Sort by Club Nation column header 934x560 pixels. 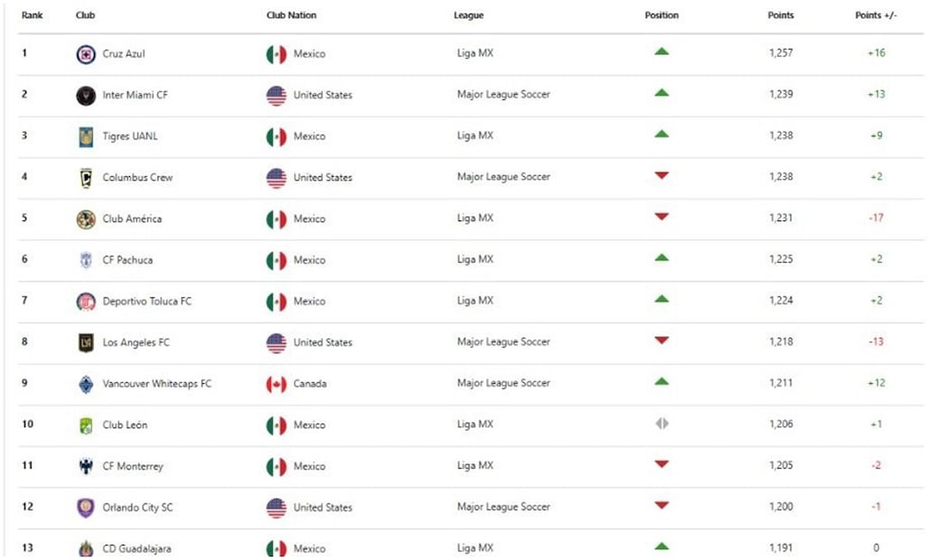[x=291, y=15]
